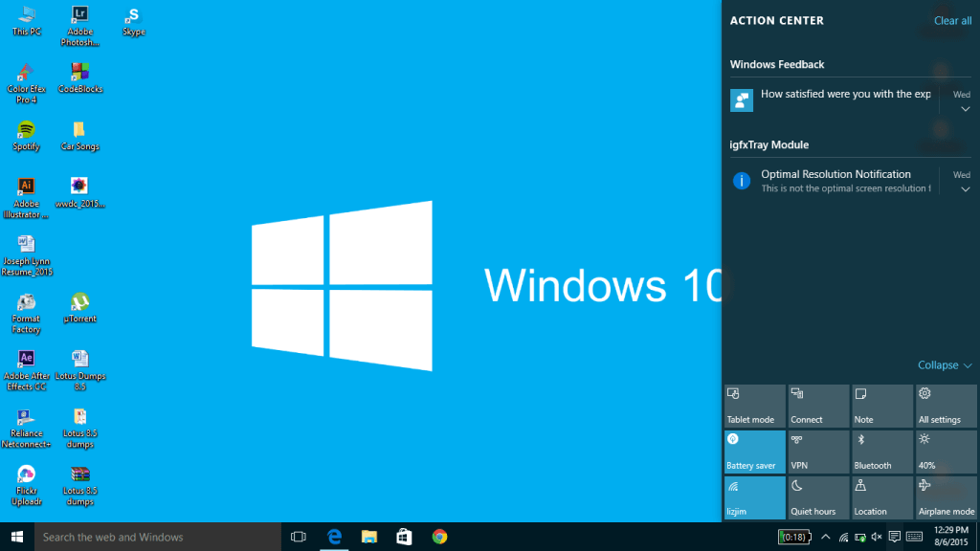Open Spotify desktop shortcut
Viewport: 980px width, 551px height.
pos(26,136)
